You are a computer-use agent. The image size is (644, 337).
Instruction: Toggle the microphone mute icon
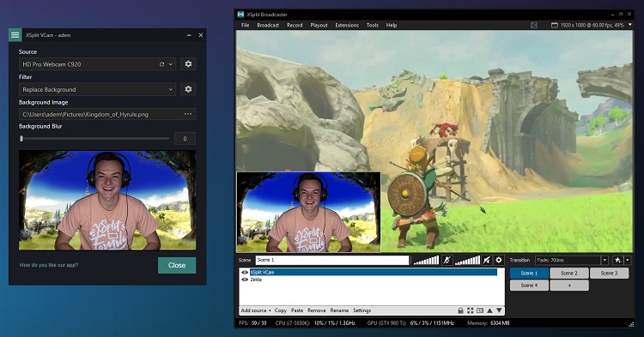click(447, 260)
